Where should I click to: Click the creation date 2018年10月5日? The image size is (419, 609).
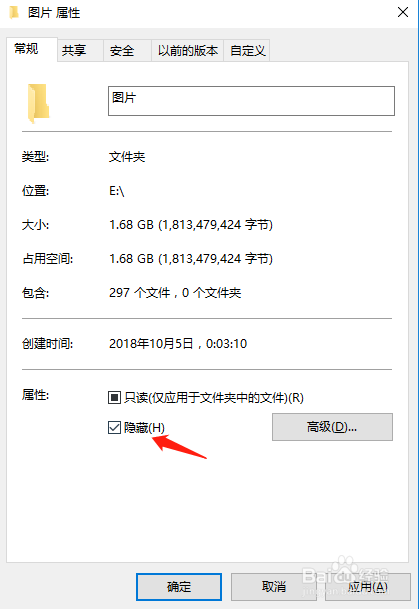click(151, 344)
